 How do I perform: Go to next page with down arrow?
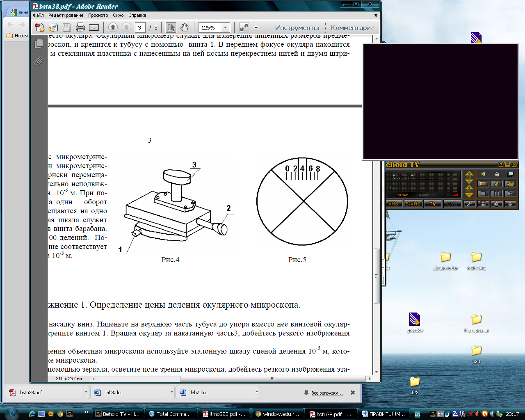pyautogui.click(x=126, y=27)
